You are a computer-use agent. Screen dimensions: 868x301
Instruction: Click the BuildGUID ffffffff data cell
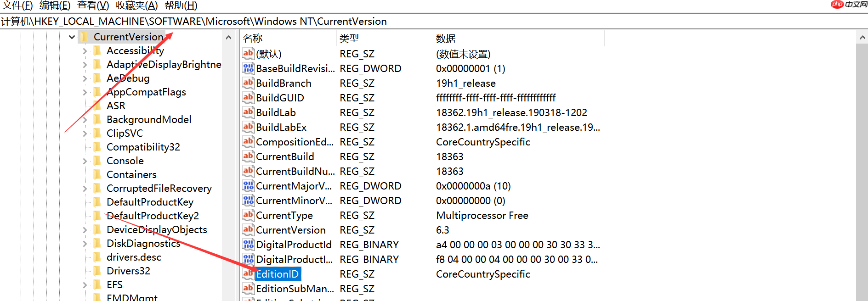(496, 98)
